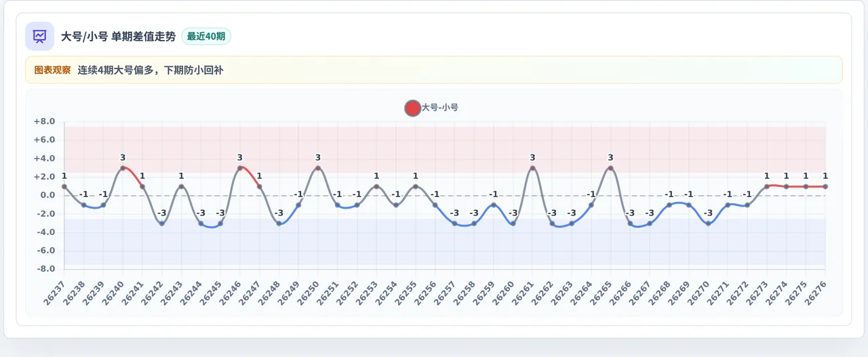Image resolution: width=868 pixels, height=357 pixels.
Task: Click the 26271 x-axis label
Action: pos(718,294)
